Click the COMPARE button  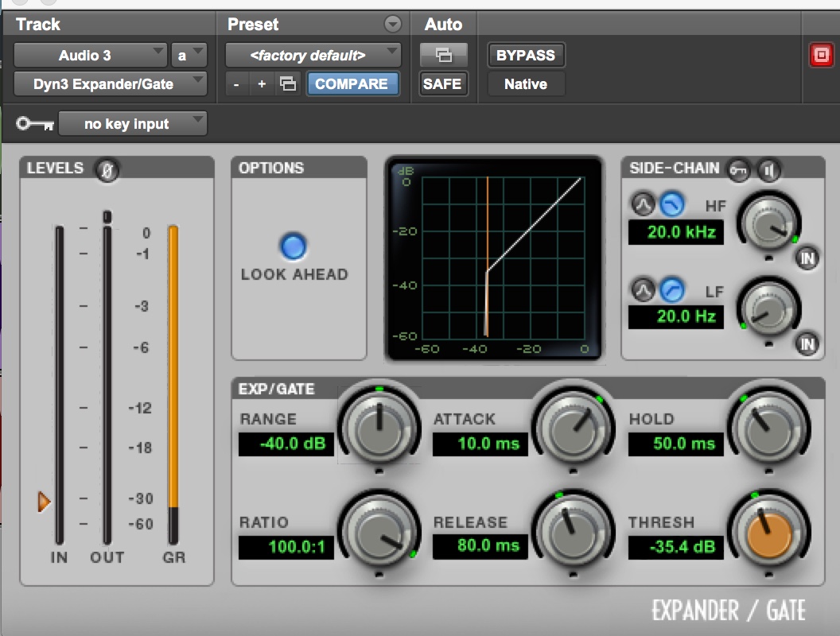pos(352,83)
